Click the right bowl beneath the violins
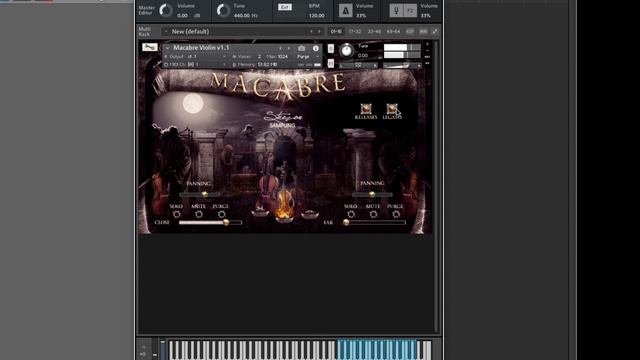Image resolution: width=640 pixels, height=360 pixels. tap(310, 213)
